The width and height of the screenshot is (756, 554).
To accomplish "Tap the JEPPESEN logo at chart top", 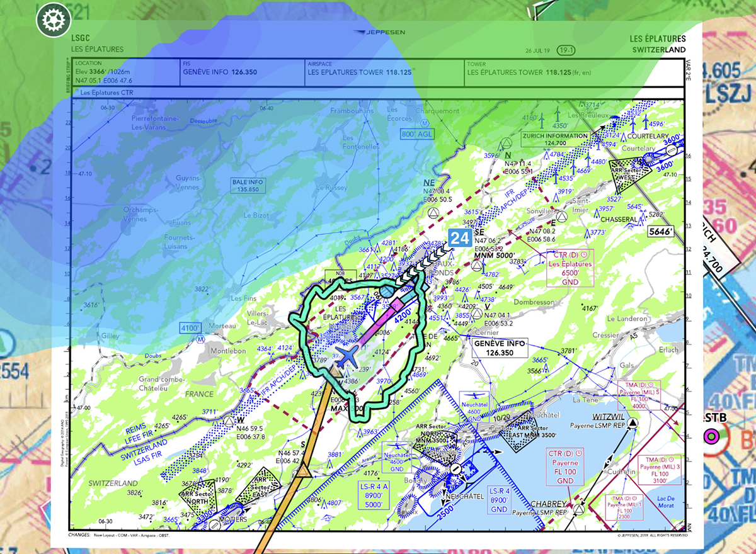I will point(379,31).
